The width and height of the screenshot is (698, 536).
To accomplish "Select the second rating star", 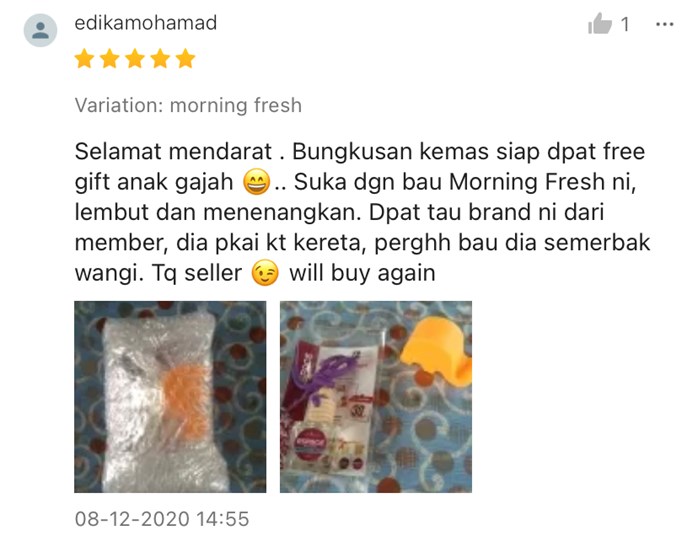I will 110,59.
